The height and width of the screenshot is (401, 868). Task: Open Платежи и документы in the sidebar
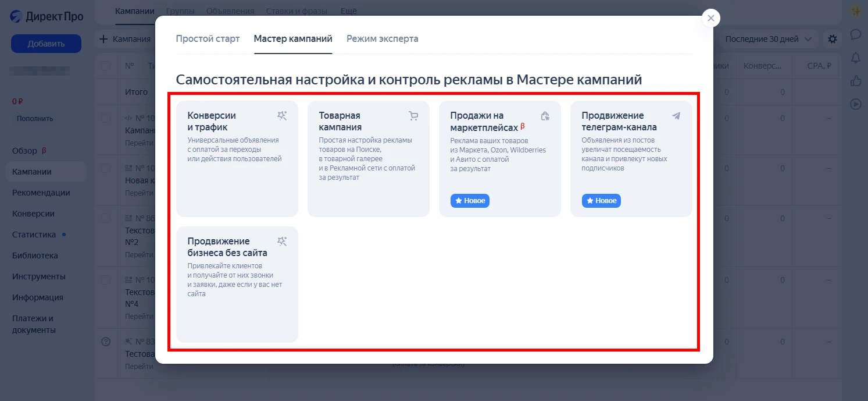coord(34,324)
